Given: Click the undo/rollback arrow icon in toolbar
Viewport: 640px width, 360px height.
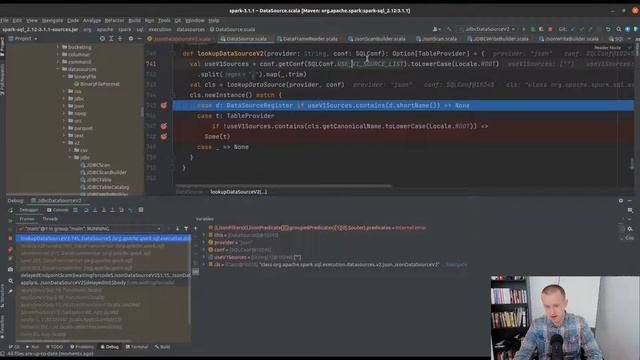Looking at the screenshot, I should coord(608,29).
